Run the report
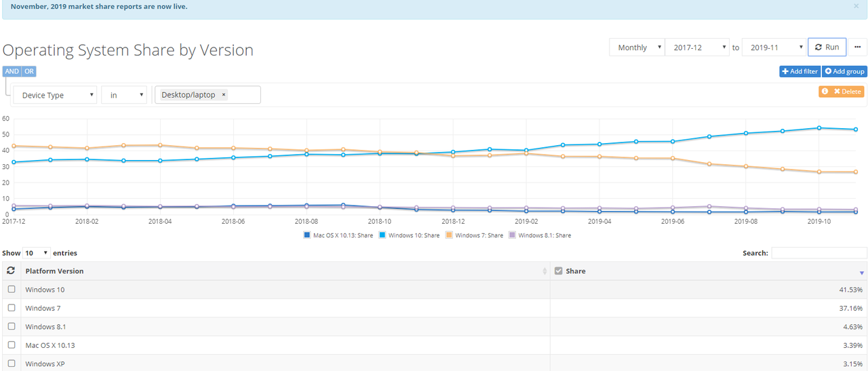The width and height of the screenshot is (868, 371). (x=827, y=47)
